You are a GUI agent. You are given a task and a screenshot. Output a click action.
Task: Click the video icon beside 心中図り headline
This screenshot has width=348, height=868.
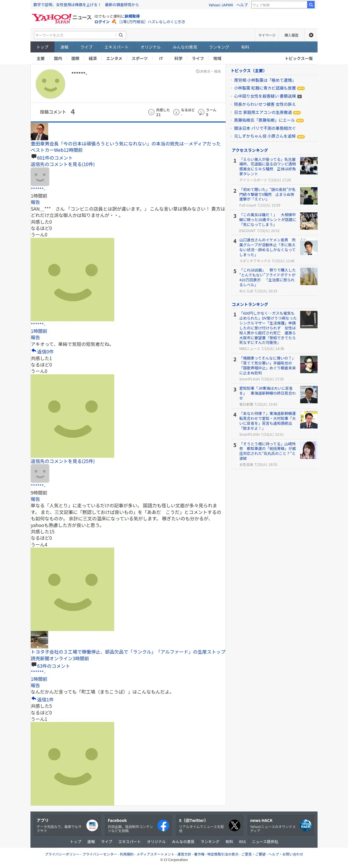300,96
